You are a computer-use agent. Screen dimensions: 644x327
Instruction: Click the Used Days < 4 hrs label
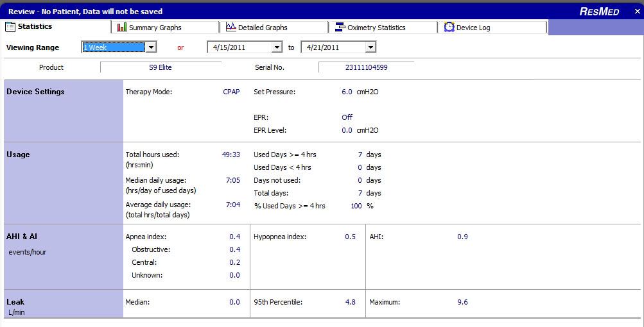click(x=283, y=167)
